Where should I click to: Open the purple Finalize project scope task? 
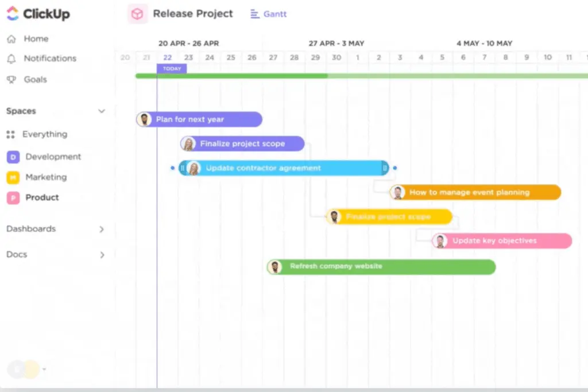coord(242,143)
